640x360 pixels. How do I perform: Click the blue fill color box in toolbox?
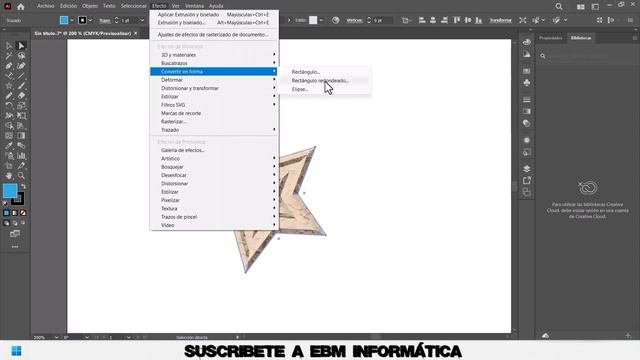click(x=10, y=191)
